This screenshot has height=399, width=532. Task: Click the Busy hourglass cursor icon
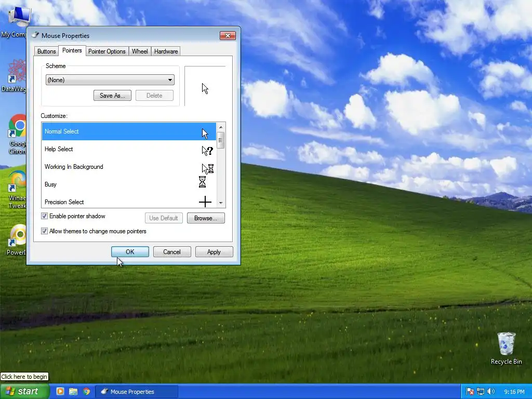point(202,182)
